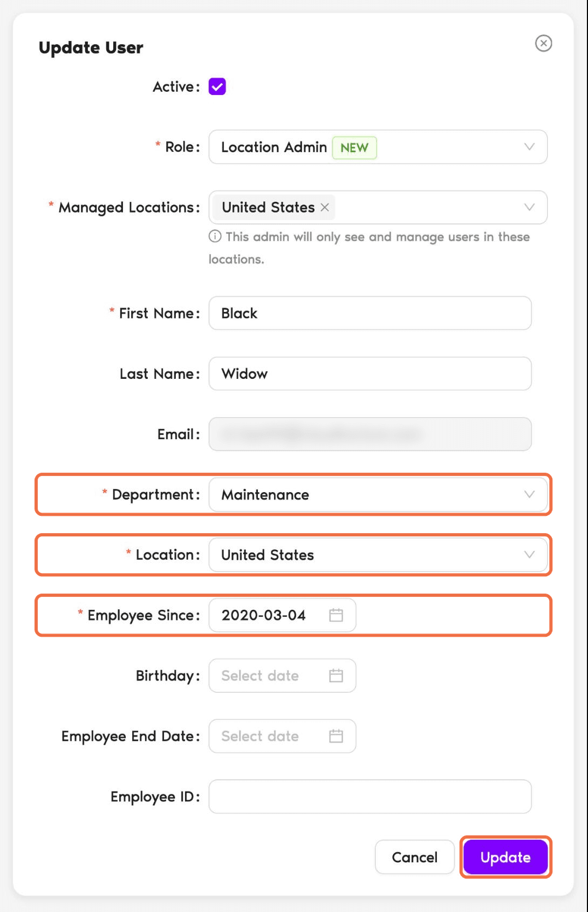Open calendar icon for Employee End Date
588x912 pixels.
(x=336, y=736)
